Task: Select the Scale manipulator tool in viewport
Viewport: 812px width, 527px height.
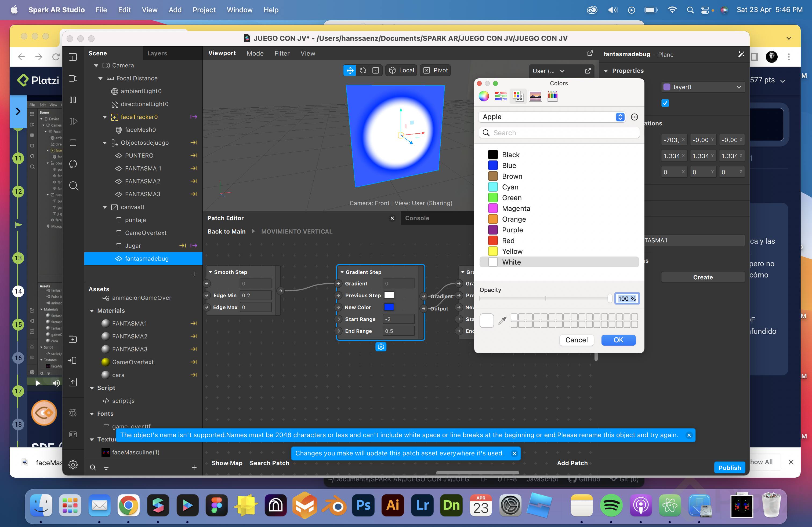Action: pyautogui.click(x=376, y=70)
